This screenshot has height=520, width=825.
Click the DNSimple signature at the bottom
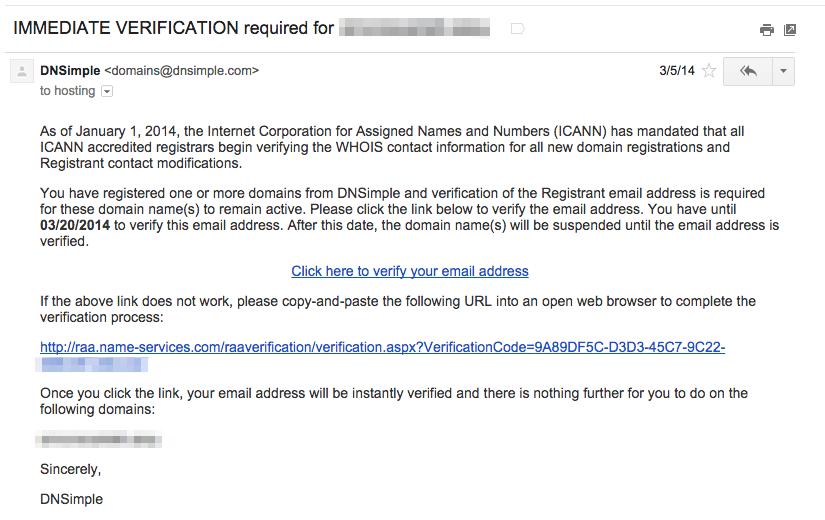71,498
